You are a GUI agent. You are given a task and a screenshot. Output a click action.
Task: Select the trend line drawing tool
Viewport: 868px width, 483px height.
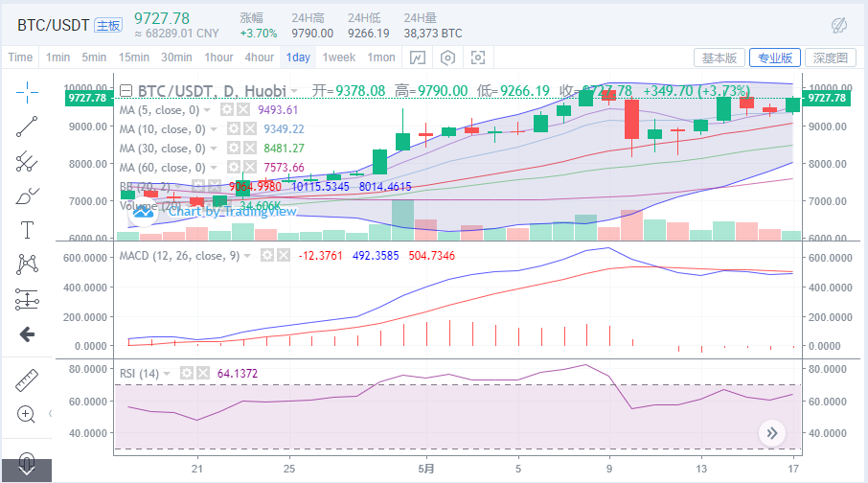click(27, 126)
